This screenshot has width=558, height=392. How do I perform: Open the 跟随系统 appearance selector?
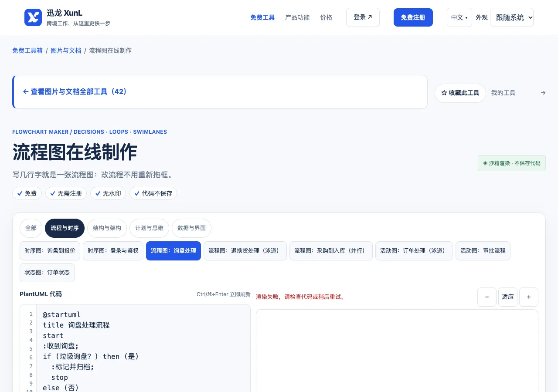[x=512, y=17]
